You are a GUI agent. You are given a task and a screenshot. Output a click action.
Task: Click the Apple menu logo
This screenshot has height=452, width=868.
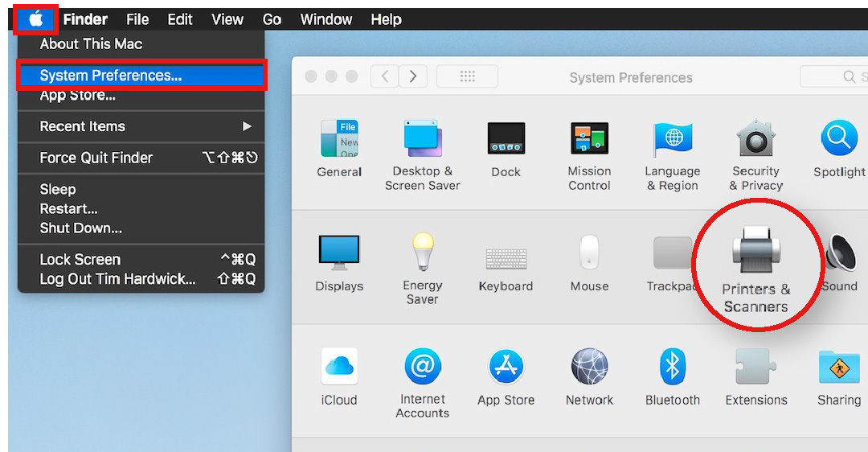coord(35,19)
